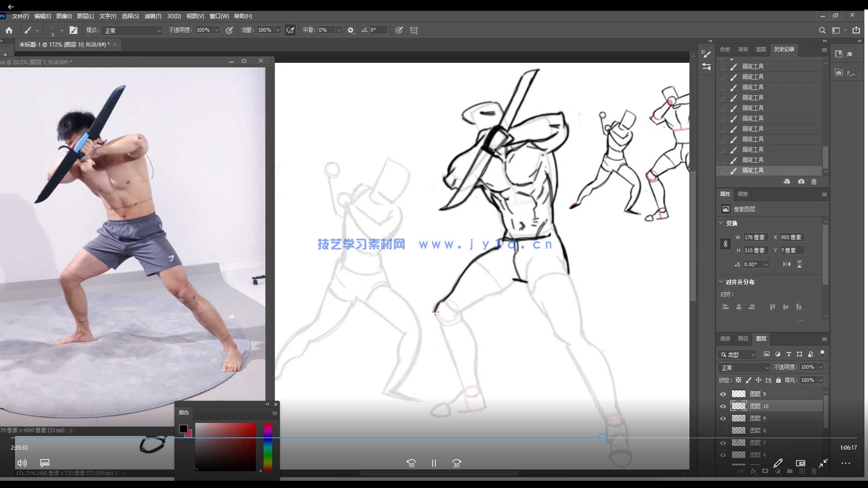This screenshot has width=868, height=488.
Task: Click the symmetry paint butterfly icon
Action: (x=414, y=30)
